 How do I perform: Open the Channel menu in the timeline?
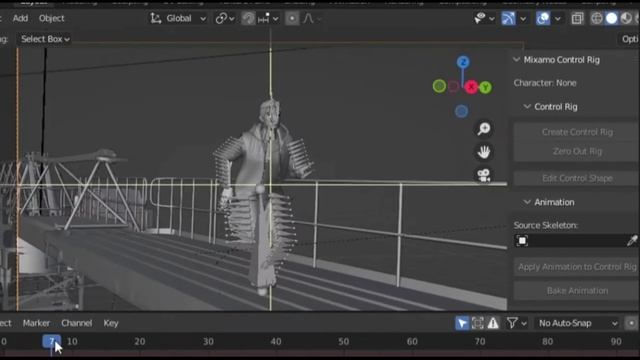76,323
